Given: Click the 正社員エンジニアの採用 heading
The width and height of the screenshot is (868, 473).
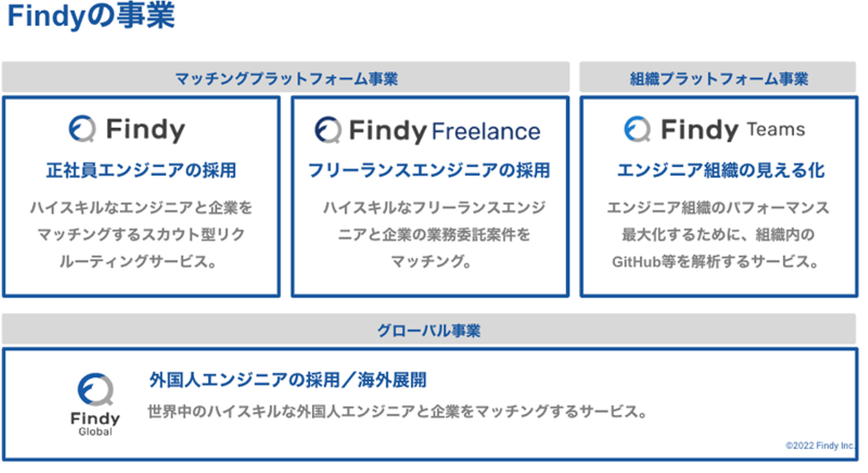Looking at the screenshot, I should (141, 171).
